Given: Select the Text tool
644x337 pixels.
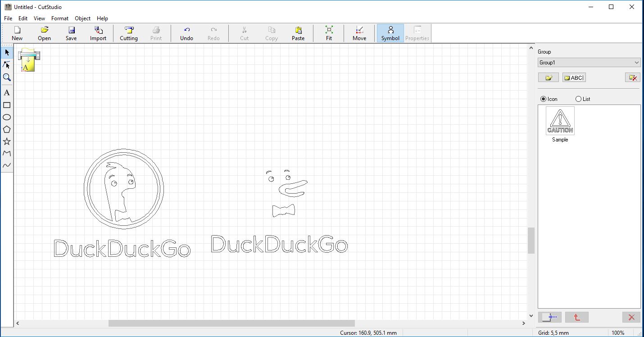Looking at the screenshot, I should pyautogui.click(x=7, y=92).
